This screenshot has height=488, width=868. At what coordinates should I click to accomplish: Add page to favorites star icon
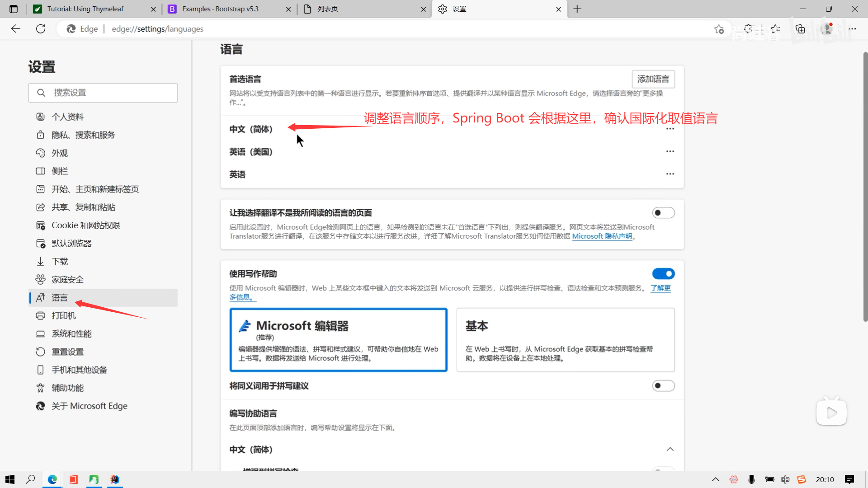coord(719,29)
